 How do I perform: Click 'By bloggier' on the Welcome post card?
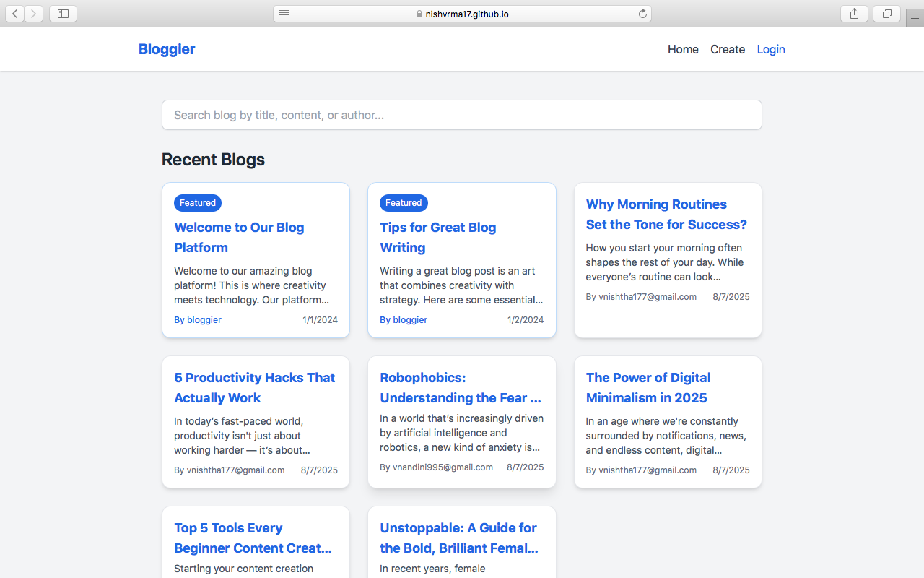coord(198,319)
